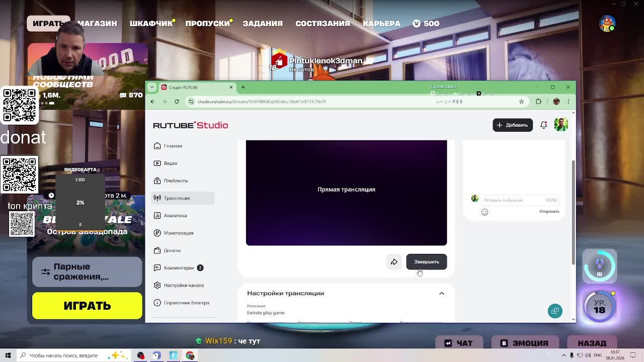Bookmark this page with the star icon

pos(521,102)
